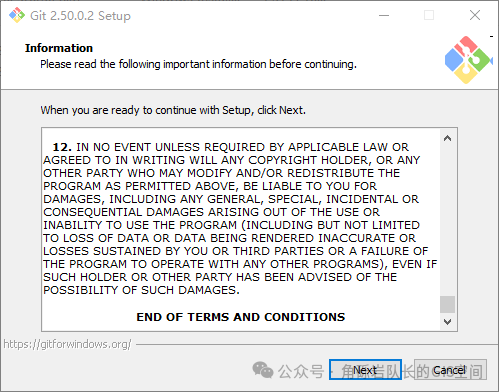
Task: Click the empty scrollbar track above the thumb
Action: pyautogui.click(x=447, y=221)
